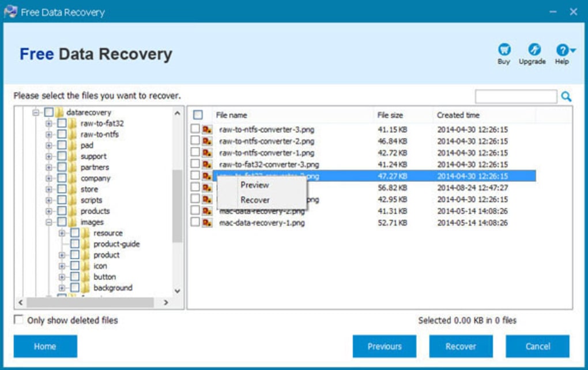Choose Recover from the context menu
This screenshot has width=588, height=370.
(x=255, y=200)
